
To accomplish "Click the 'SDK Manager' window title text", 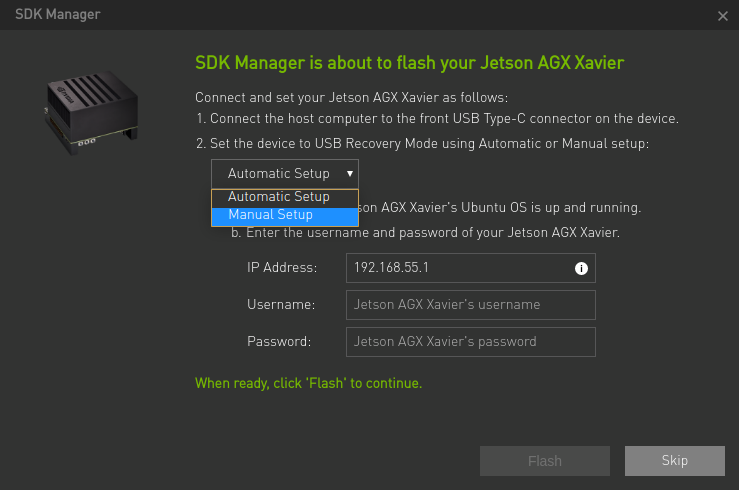I will pyautogui.click(x=57, y=15).
